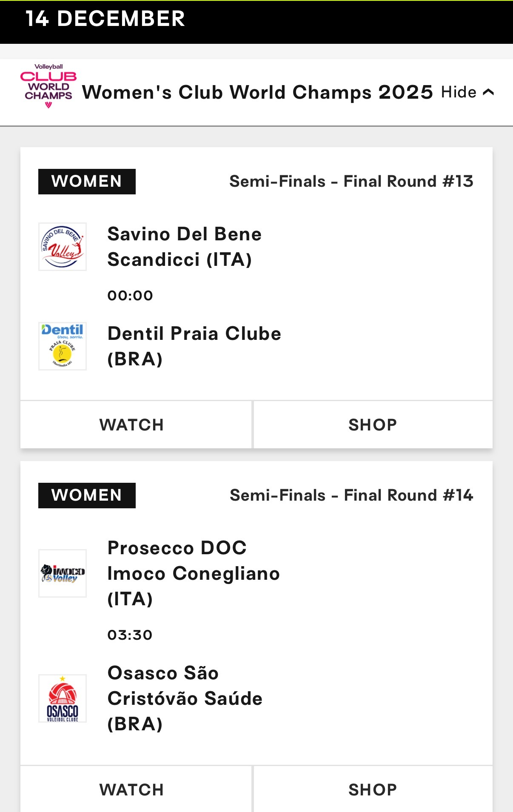Tap Imoco Volley team logo
The image size is (513, 812).
(x=63, y=573)
